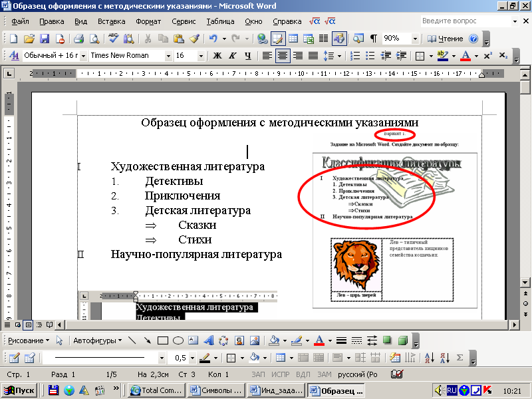Increase the paragraph indent

tap(401, 56)
